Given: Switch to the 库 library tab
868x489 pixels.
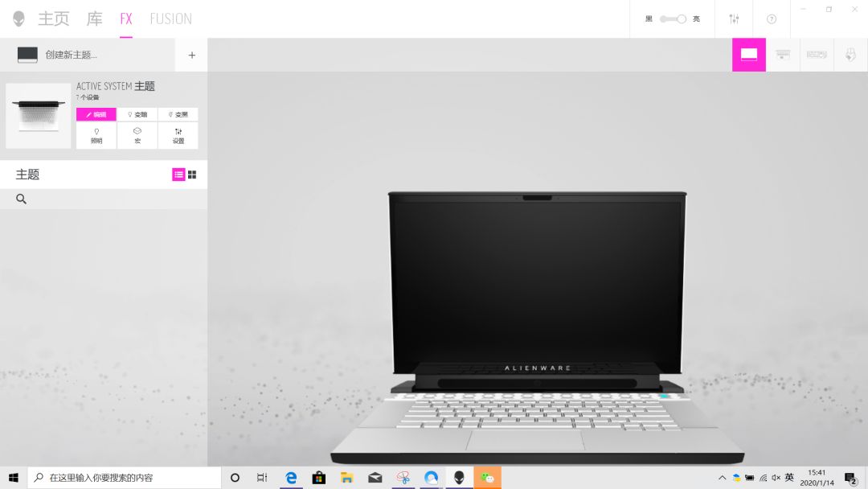Looking at the screenshot, I should pyautogui.click(x=94, y=18).
